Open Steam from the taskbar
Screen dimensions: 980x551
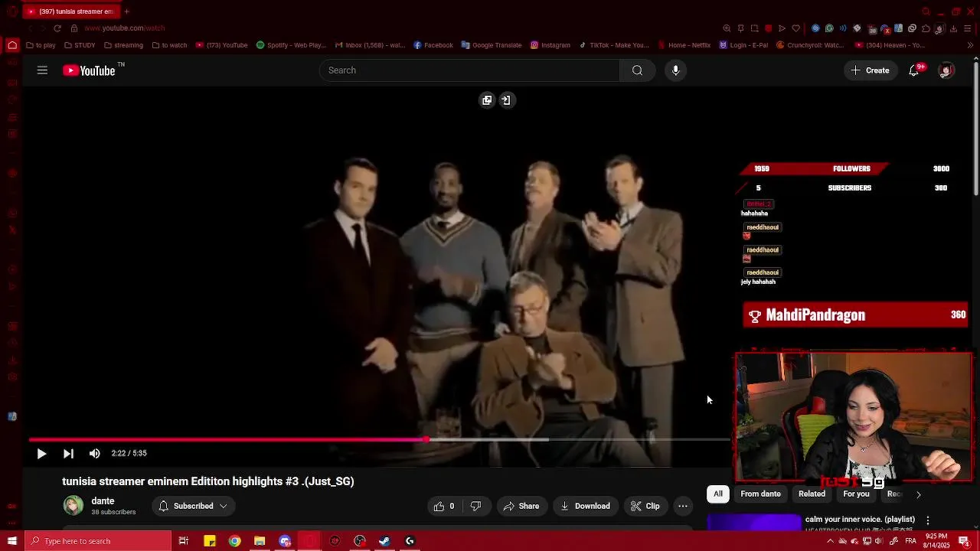tap(384, 541)
